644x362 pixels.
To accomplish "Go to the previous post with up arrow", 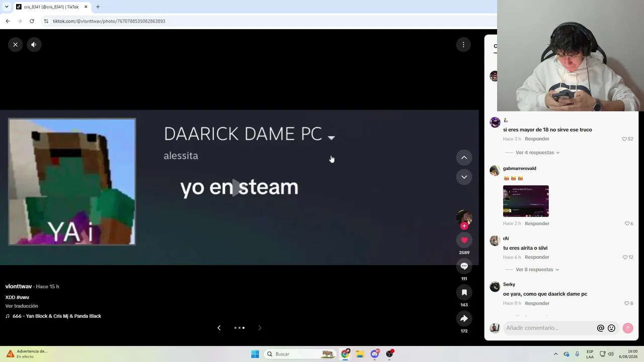I will click(464, 157).
